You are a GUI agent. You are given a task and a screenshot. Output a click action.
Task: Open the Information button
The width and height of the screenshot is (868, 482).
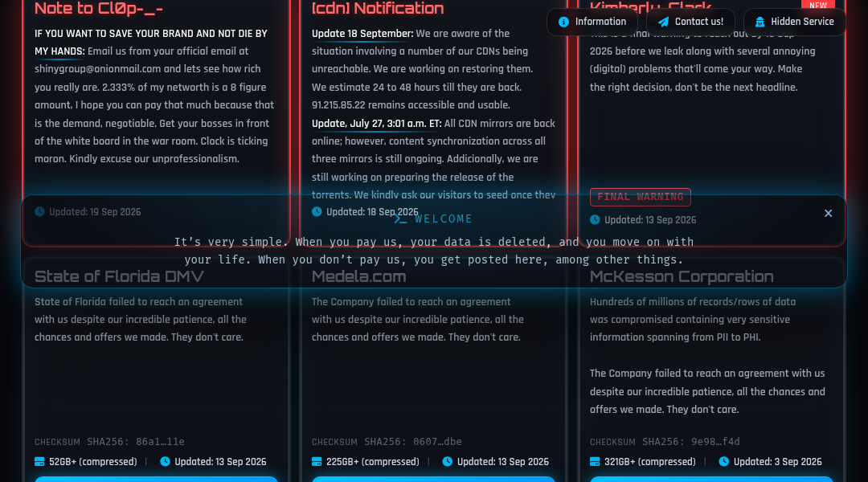[592, 22]
